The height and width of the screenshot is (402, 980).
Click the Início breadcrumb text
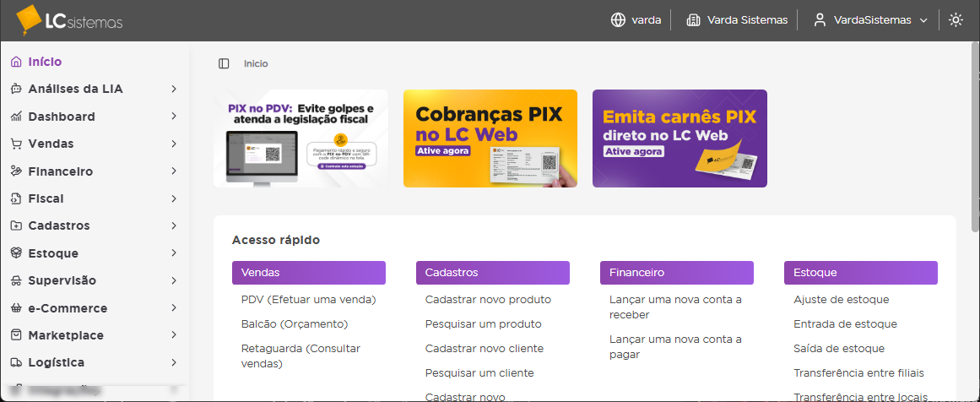pyautogui.click(x=256, y=63)
